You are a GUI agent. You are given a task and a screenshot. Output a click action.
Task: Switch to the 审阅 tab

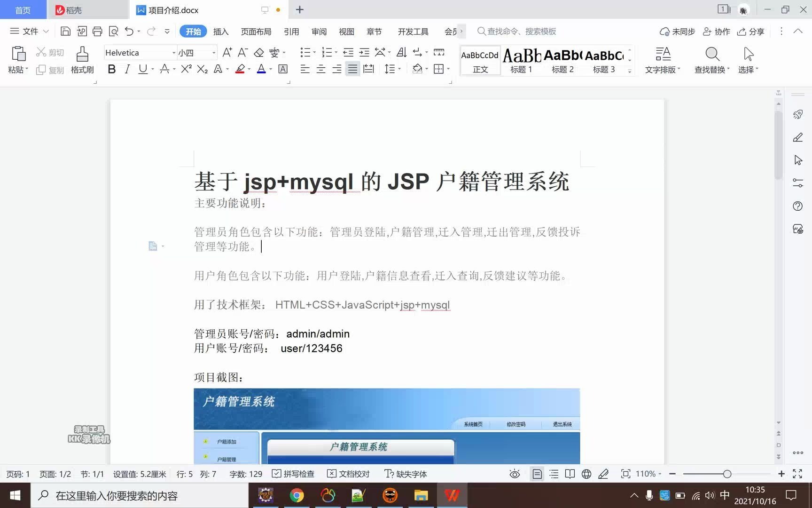pyautogui.click(x=319, y=32)
